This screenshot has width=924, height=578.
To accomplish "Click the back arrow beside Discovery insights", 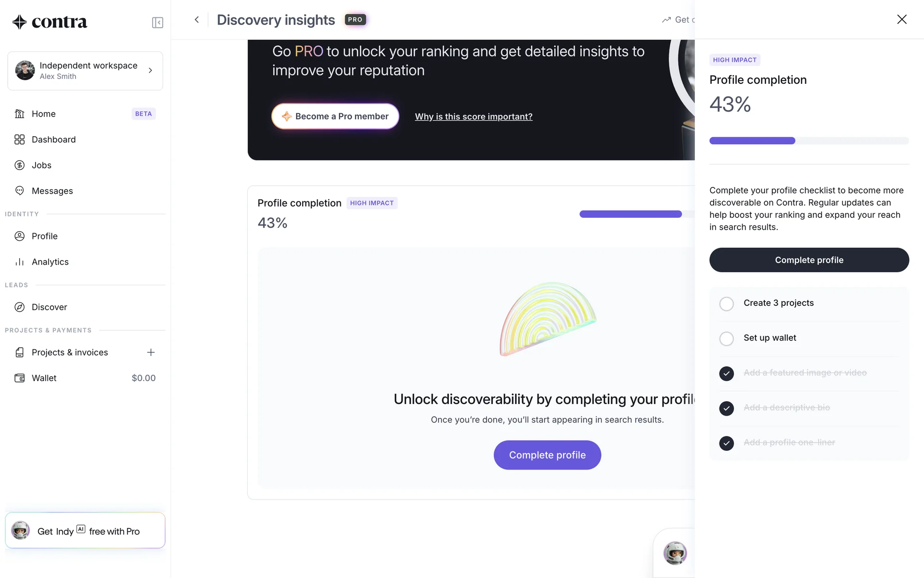I will pos(196,20).
